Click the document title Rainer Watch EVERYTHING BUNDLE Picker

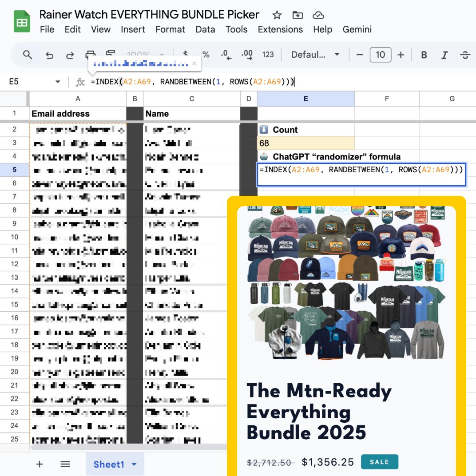[149, 15]
